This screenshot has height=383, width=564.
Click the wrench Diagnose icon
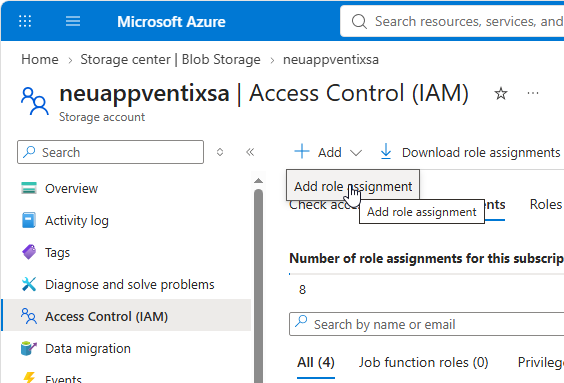pyautogui.click(x=29, y=284)
